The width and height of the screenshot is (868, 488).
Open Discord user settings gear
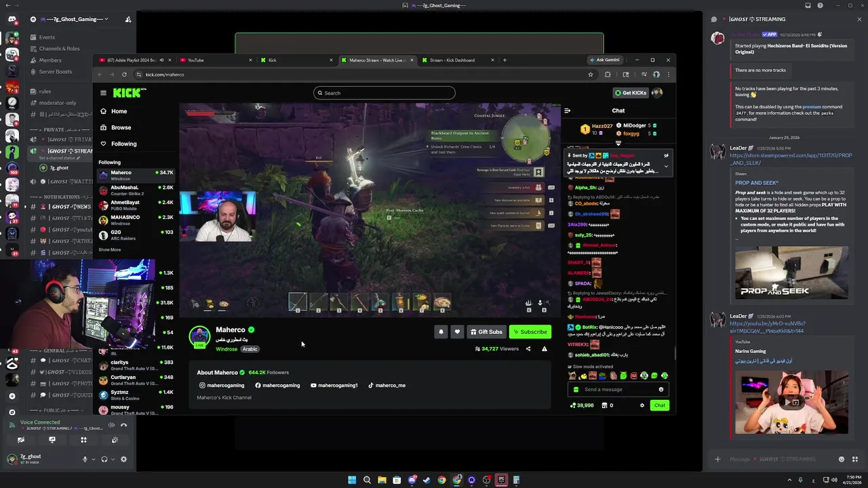[123, 459]
